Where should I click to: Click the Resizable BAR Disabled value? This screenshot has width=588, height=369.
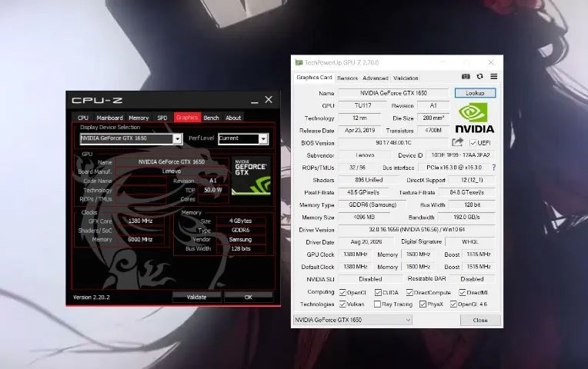coord(472,279)
